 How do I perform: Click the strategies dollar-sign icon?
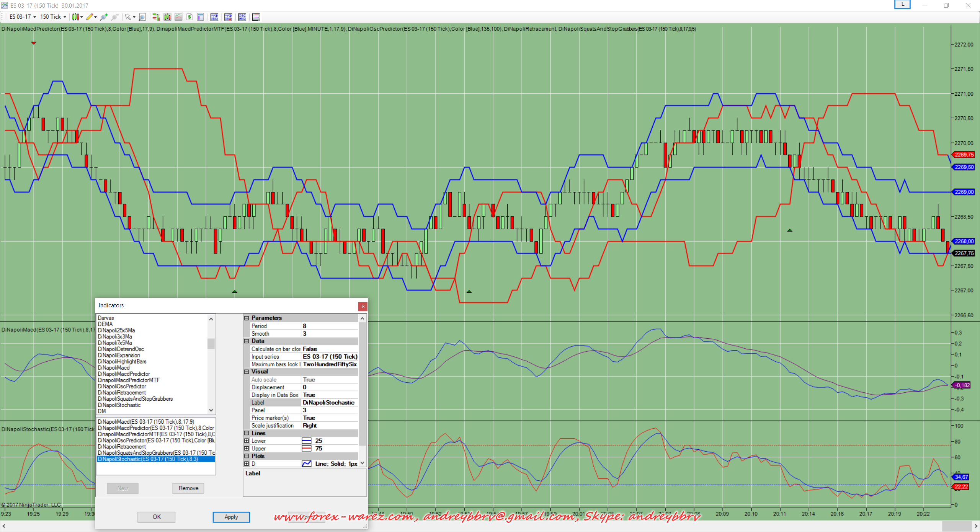[x=189, y=17]
